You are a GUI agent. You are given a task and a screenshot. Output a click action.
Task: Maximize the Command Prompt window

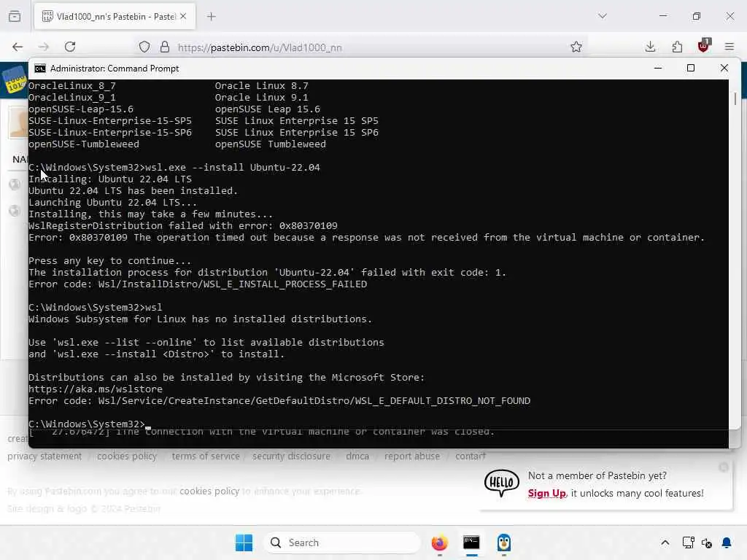691,68
